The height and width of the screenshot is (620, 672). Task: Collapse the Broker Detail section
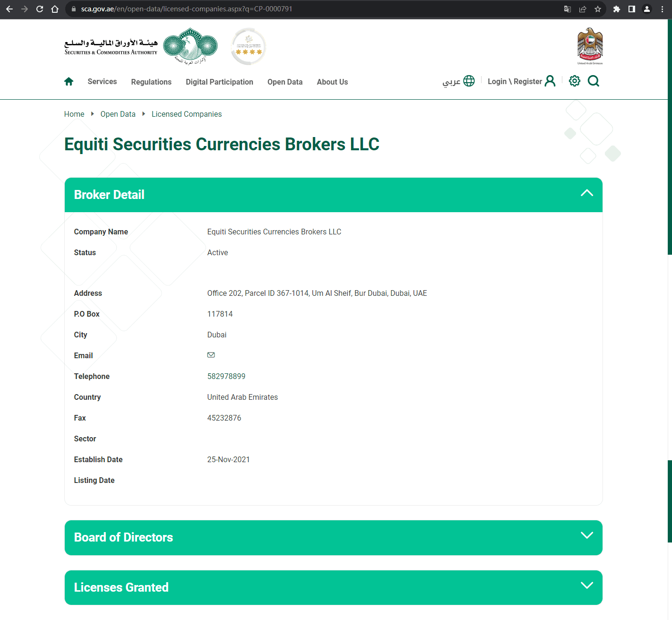tap(587, 193)
